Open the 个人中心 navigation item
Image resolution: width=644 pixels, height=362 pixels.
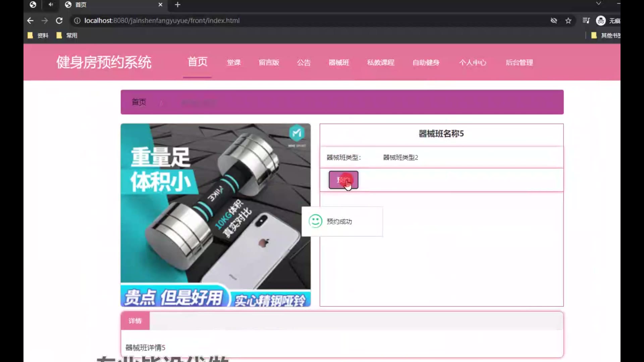473,63
